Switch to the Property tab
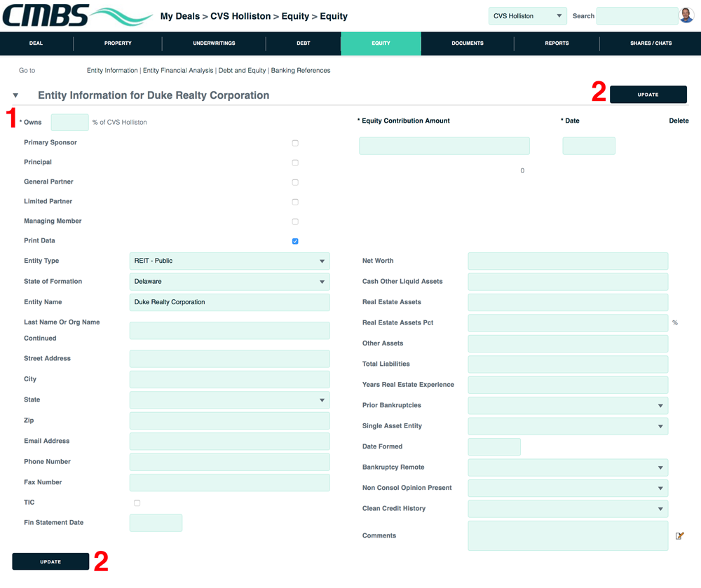Screen dimensions: 701x588 (x=118, y=43)
